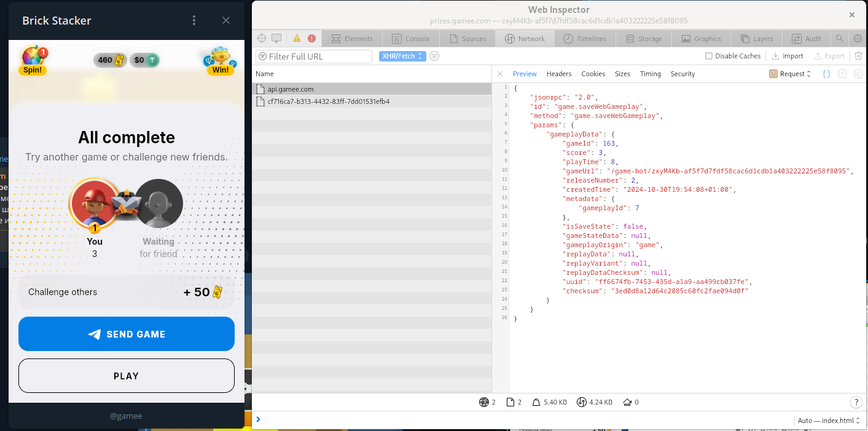Open the network help question mark
The height and width of the screenshot is (431, 868).
pyautogui.click(x=856, y=402)
